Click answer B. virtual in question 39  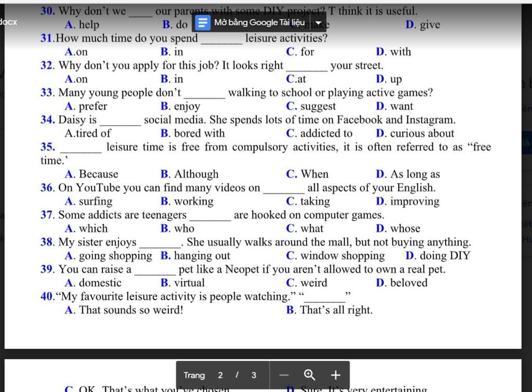click(183, 282)
